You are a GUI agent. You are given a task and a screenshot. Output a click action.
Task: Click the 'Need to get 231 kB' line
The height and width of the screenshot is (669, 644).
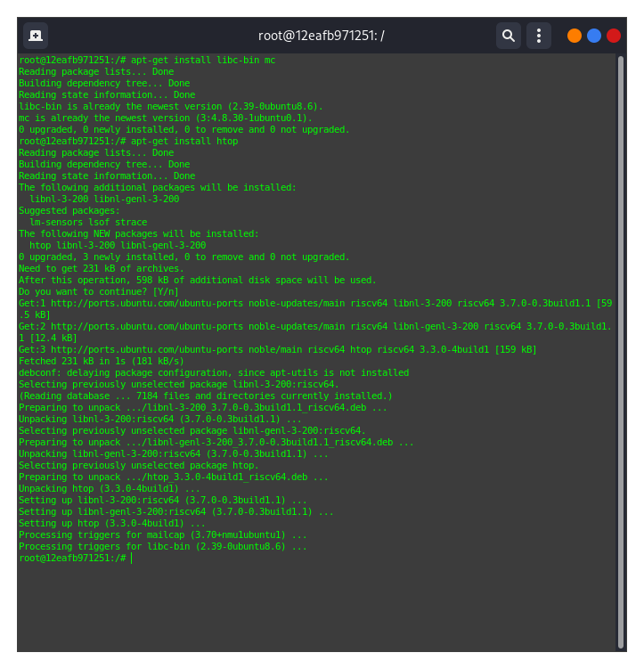tap(101, 268)
